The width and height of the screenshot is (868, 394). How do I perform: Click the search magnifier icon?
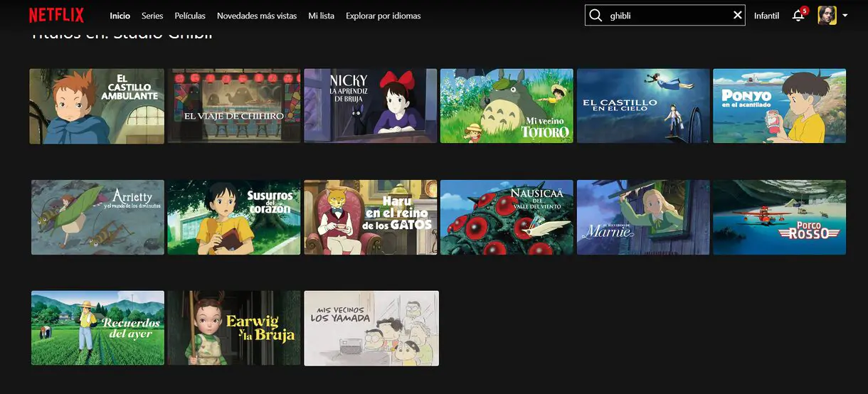[x=596, y=16]
